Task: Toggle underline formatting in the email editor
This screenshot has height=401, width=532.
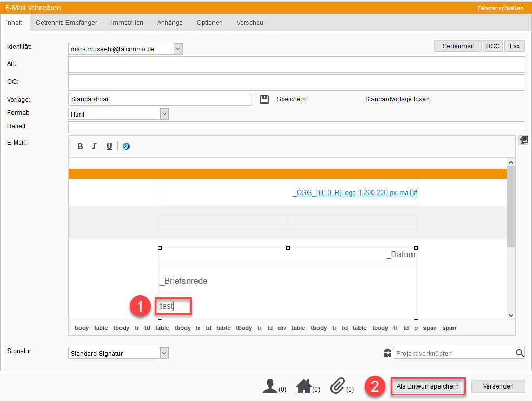Action: 109,147
